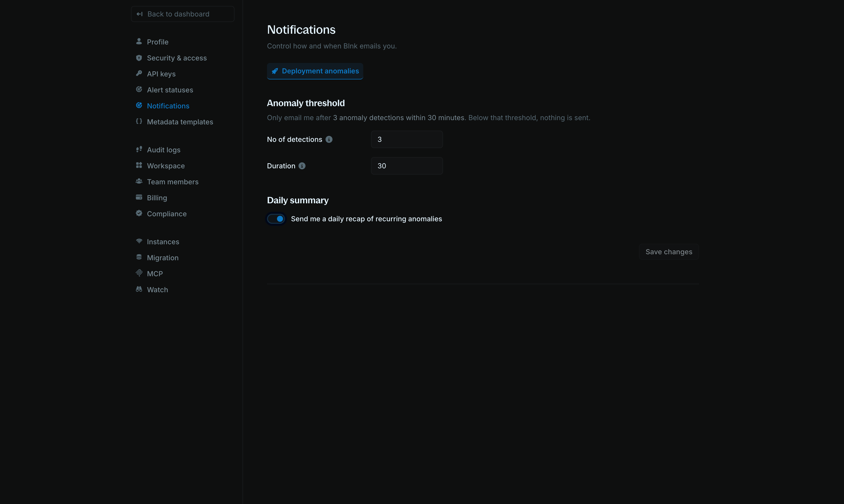The width and height of the screenshot is (844, 504).
Task: Click the rocket icon in Deployment anomalies tab
Action: coord(275,71)
